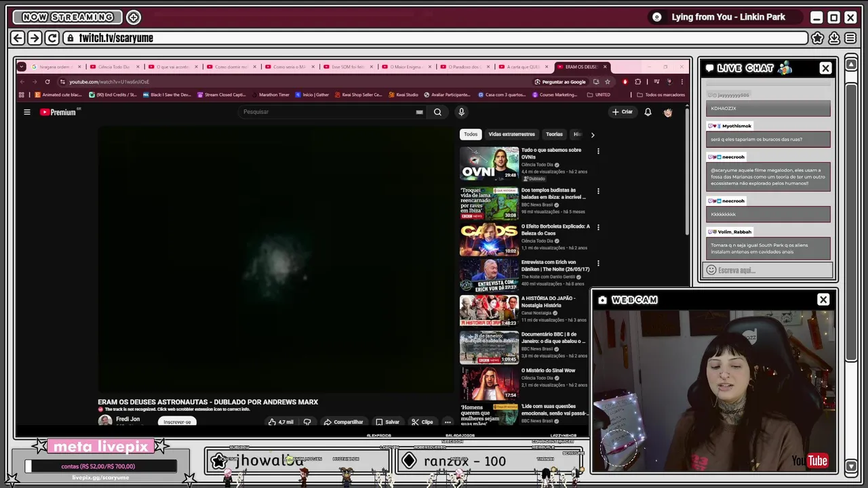868x488 pixels.
Task: Open YouTube notifications bell
Action: [x=648, y=112]
